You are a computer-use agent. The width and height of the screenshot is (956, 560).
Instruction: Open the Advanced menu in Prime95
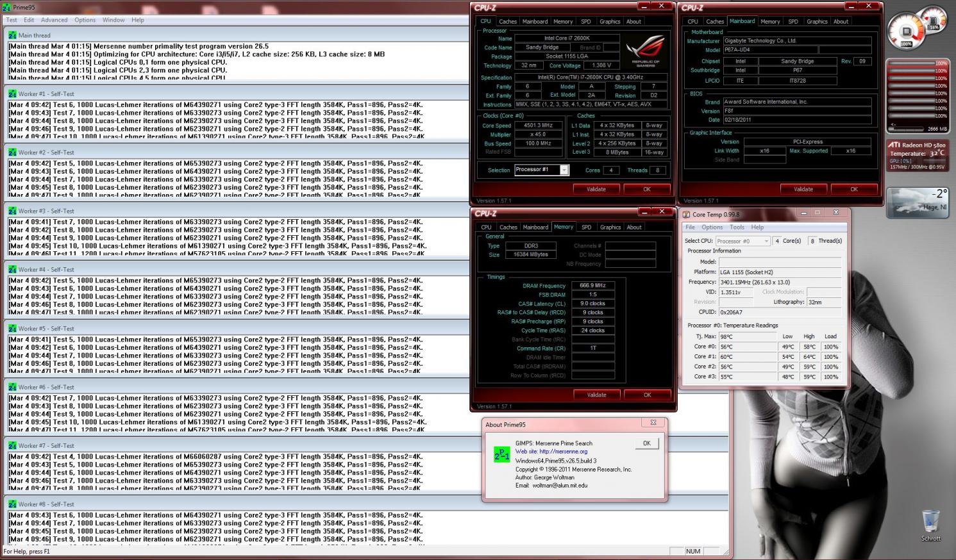click(x=54, y=20)
